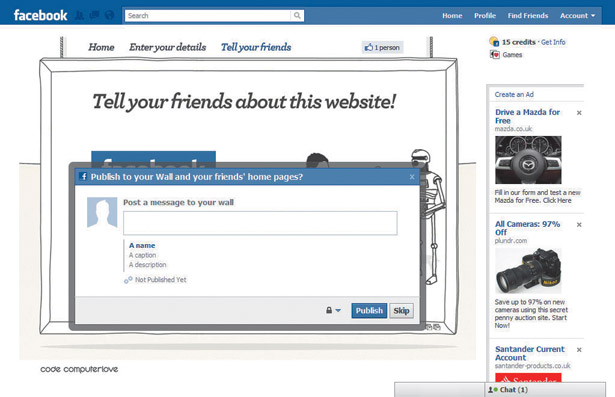Open the Santander Current Account ad
Viewport: 615px width, 397px height.
tap(529, 353)
